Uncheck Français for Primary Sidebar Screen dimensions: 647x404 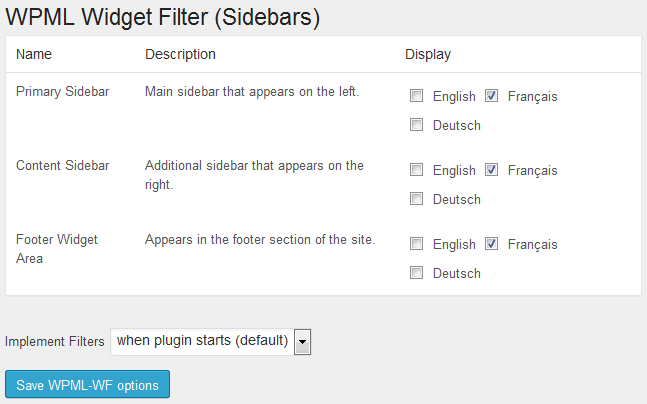pos(491,96)
